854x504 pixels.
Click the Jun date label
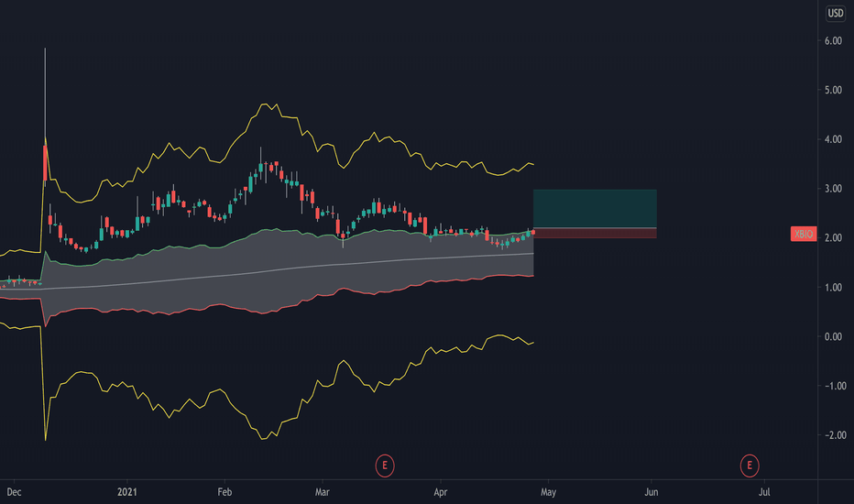651,492
